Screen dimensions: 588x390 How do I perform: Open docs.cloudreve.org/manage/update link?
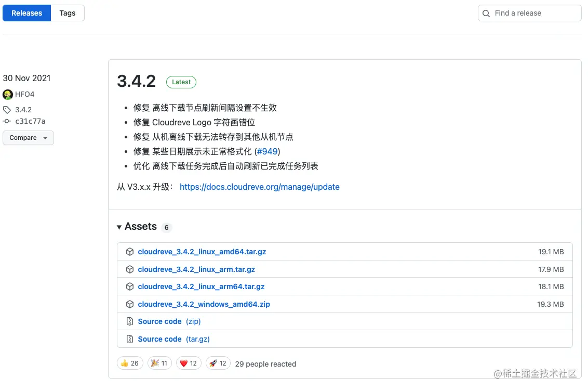pos(260,187)
